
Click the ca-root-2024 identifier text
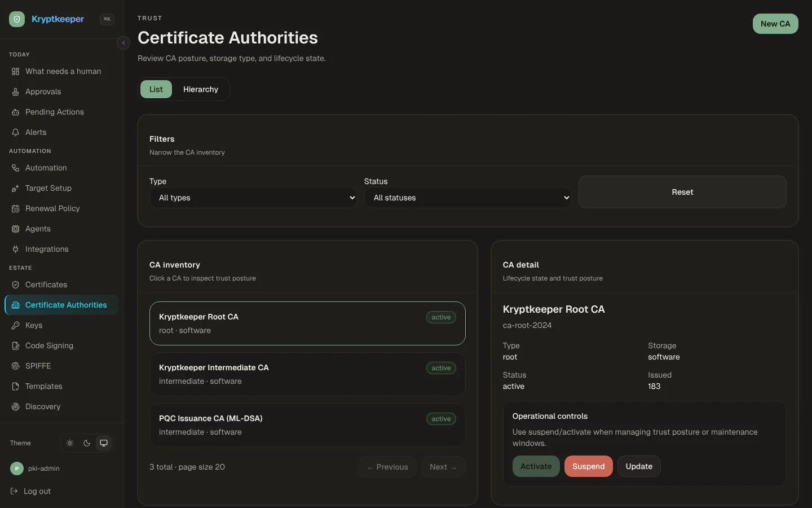click(527, 326)
